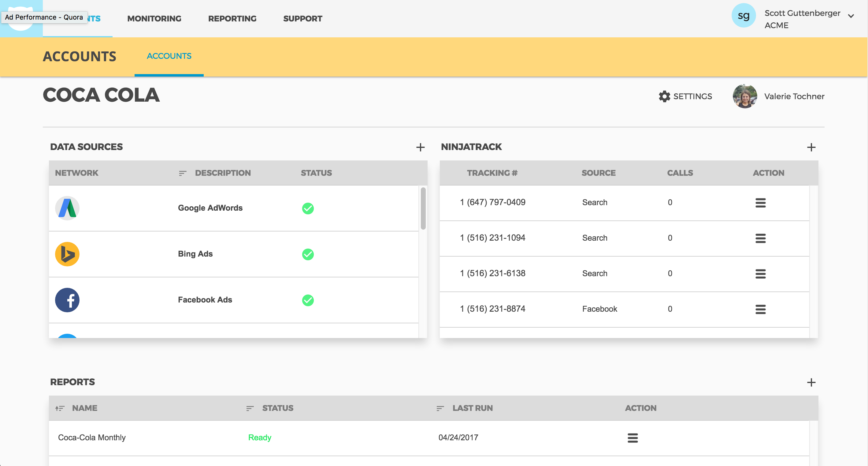This screenshot has height=466, width=868.
Task: Open the Monitoring menu
Action: 154,19
